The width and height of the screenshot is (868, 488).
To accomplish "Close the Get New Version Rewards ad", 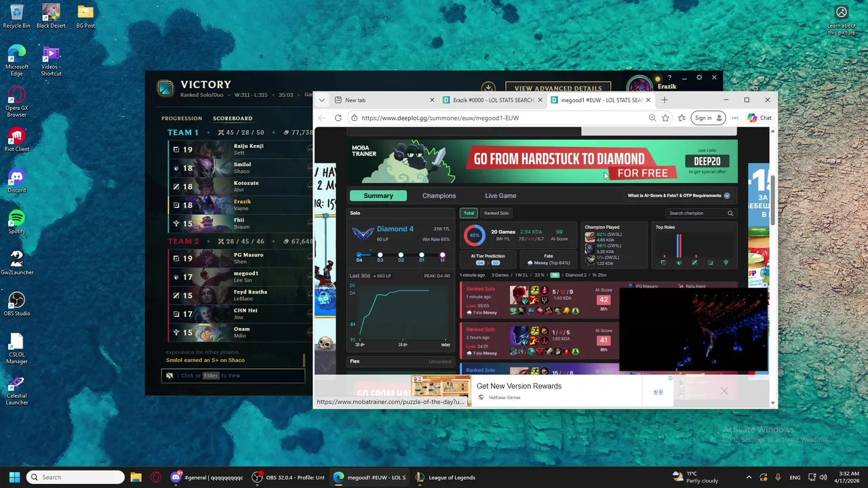I will [x=724, y=391].
